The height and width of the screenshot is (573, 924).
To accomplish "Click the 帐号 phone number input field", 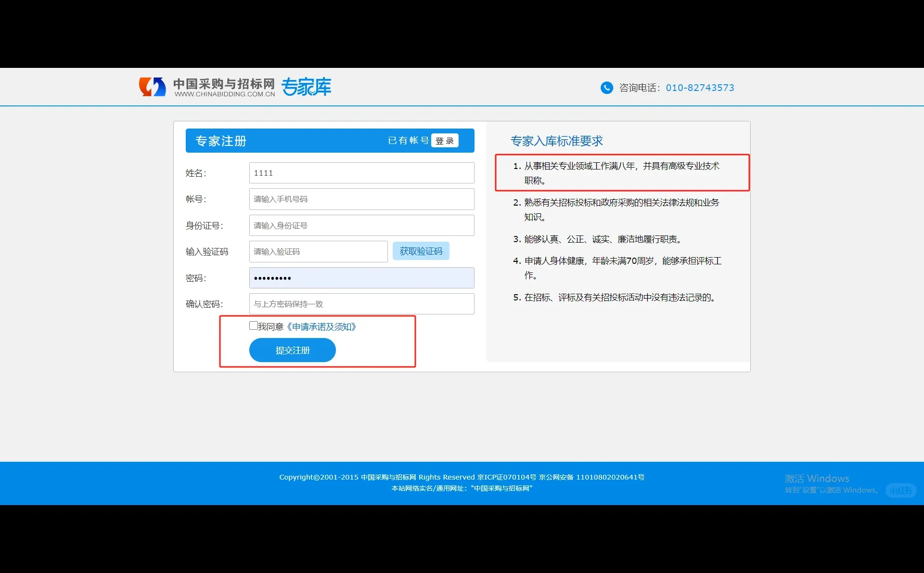I will pyautogui.click(x=361, y=199).
